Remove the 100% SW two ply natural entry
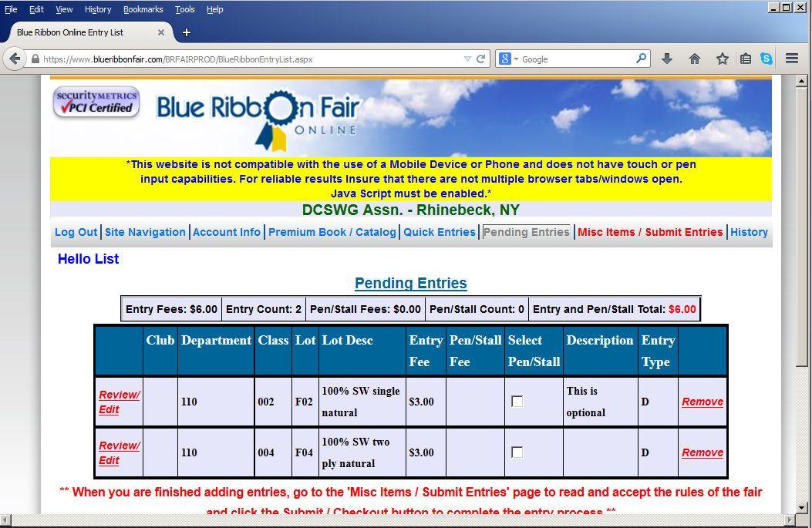 pyautogui.click(x=702, y=452)
